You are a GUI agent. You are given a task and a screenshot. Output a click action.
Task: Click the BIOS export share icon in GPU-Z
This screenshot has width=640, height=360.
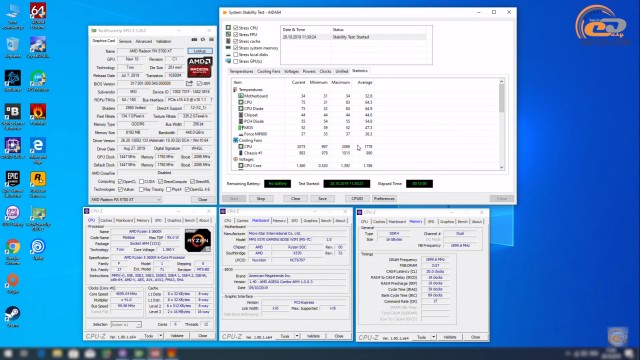189,83
